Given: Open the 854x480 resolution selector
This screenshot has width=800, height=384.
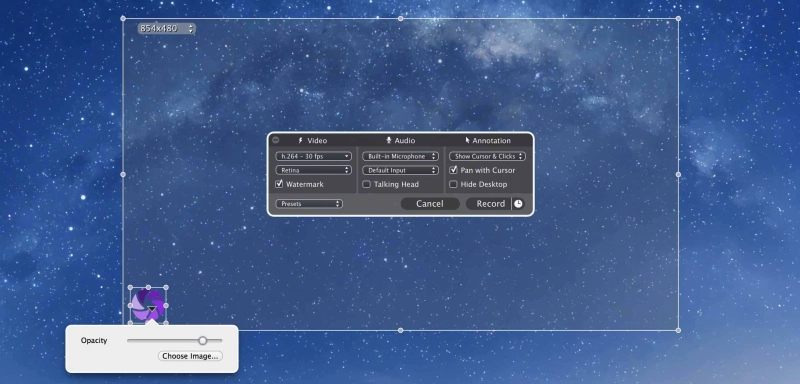Looking at the screenshot, I should (x=166, y=29).
